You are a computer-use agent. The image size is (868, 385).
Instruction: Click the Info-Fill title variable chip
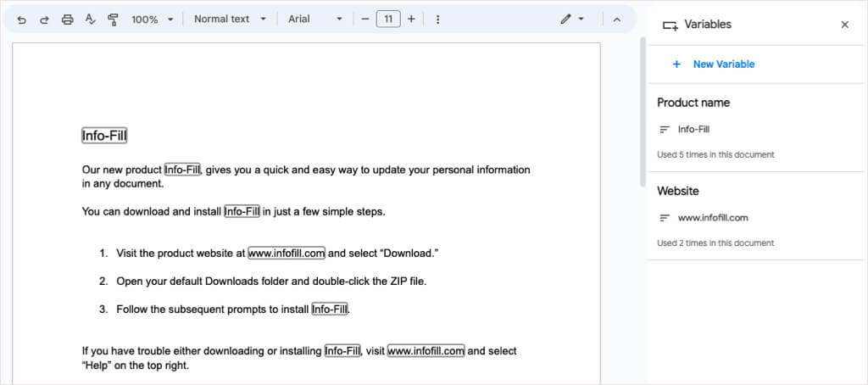pos(104,136)
